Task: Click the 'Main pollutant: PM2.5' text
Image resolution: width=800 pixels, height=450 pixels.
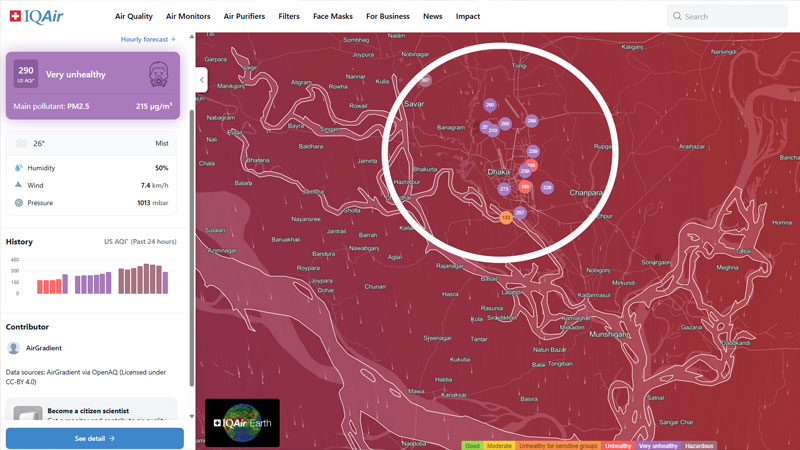Action: pos(52,106)
